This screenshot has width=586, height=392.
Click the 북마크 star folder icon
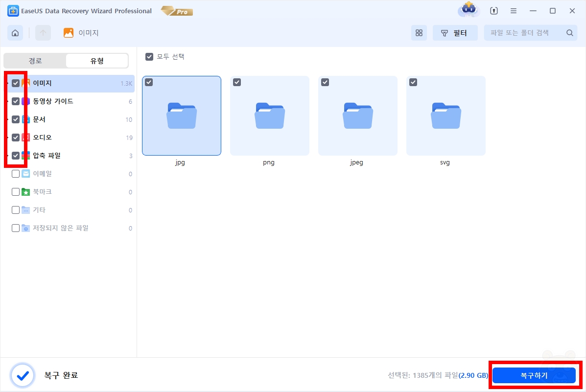click(26, 192)
